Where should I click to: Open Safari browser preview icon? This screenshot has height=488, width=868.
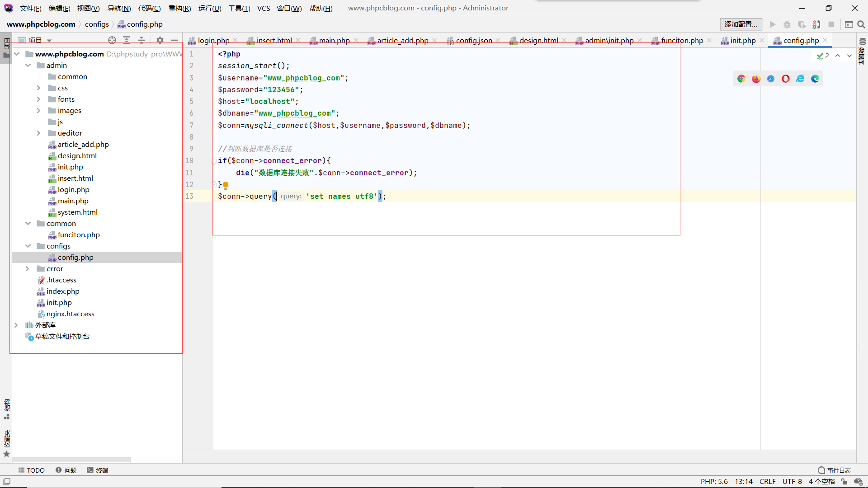(771, 79)
